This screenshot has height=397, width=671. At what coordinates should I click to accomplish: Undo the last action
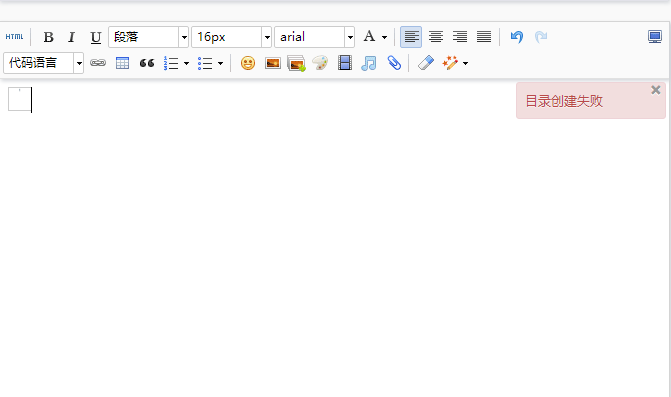coord(517,37)
